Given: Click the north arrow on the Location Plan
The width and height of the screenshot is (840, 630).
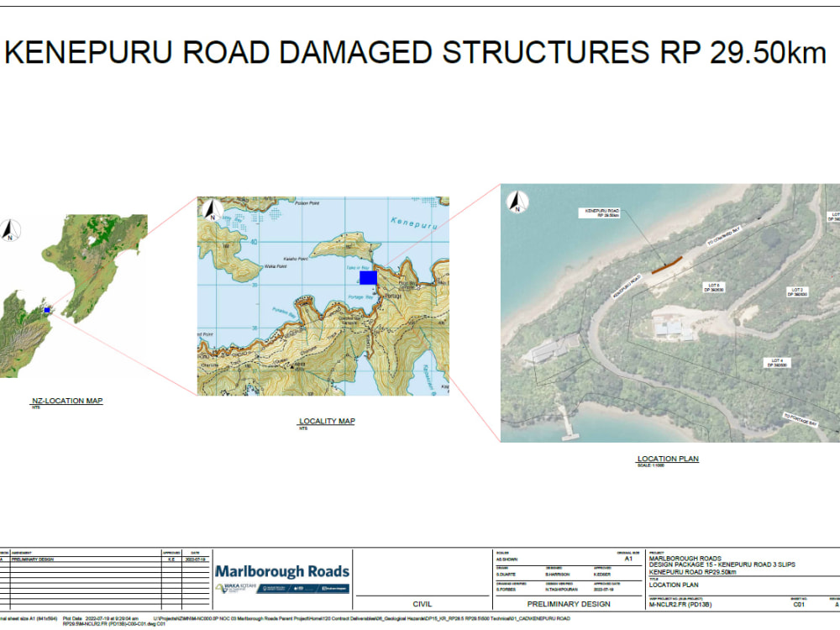Looking at the screenshot, I should point(517,201).
